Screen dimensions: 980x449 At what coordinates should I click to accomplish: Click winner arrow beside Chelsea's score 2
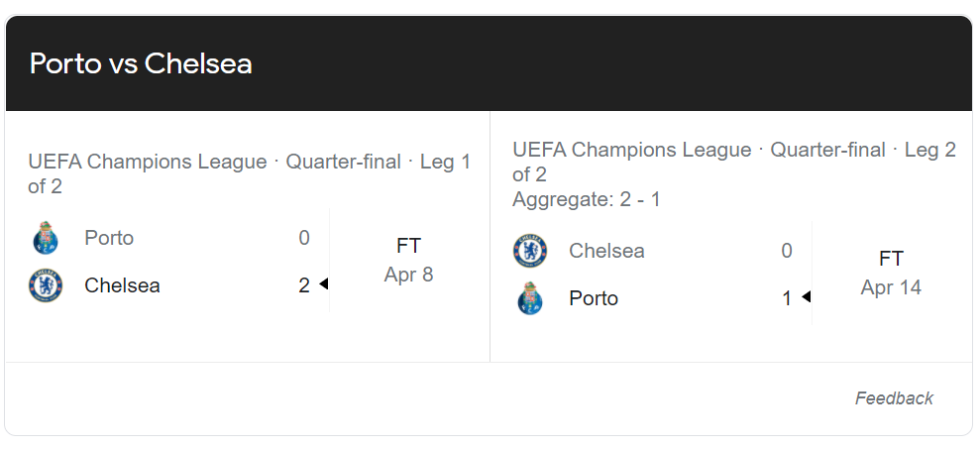tap(324, 283)
